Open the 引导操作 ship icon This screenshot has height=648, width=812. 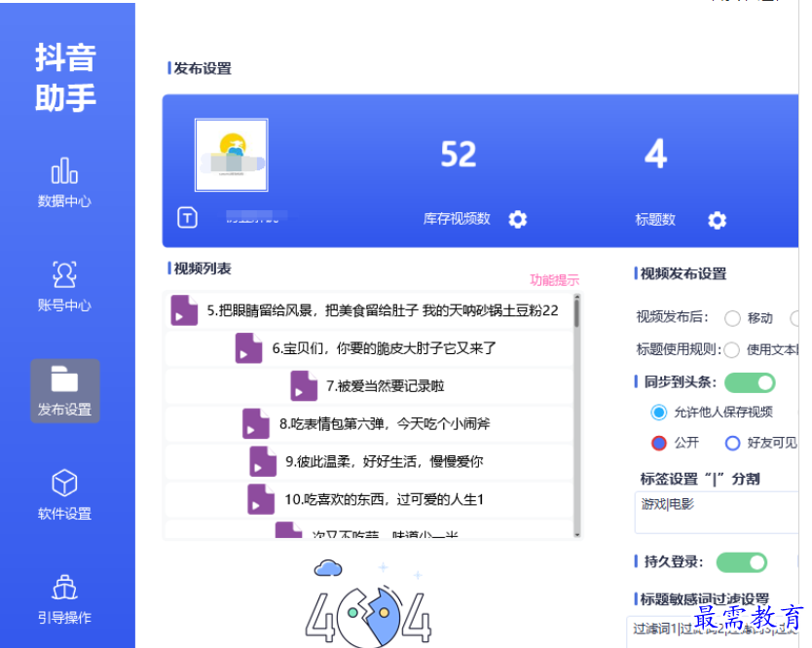64,587
